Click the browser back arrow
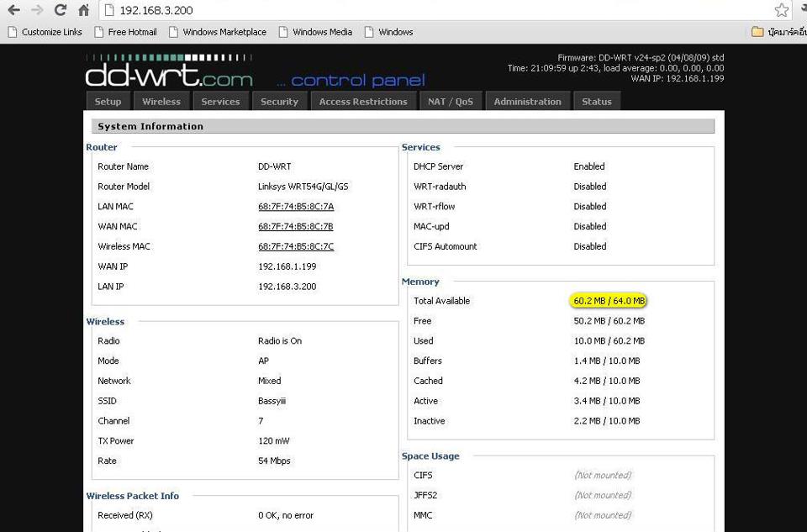Screen dimensions: 807x532 [x=13, y=10]
